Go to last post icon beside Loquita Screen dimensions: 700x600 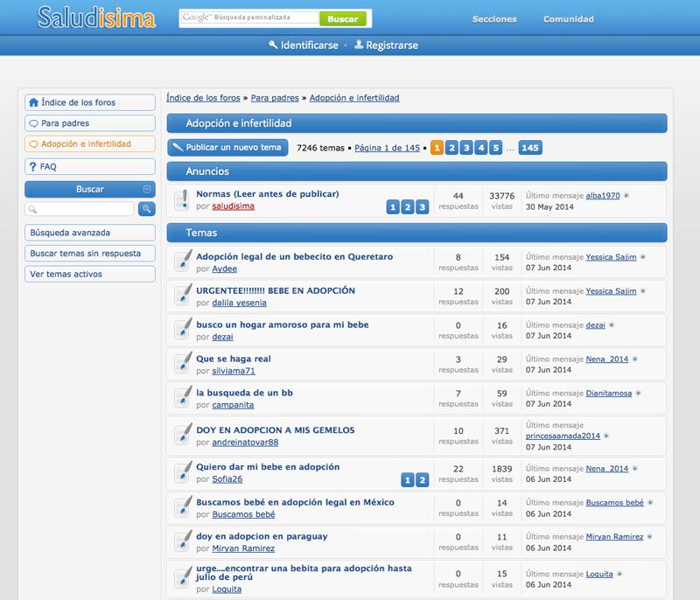[x=619, y=574]
